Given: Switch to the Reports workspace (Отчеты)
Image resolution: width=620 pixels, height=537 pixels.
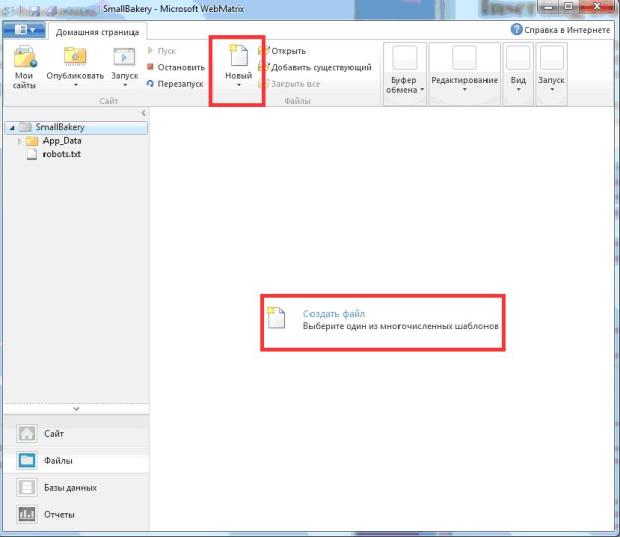Looking at the screenshot, I should coord(76,514).
